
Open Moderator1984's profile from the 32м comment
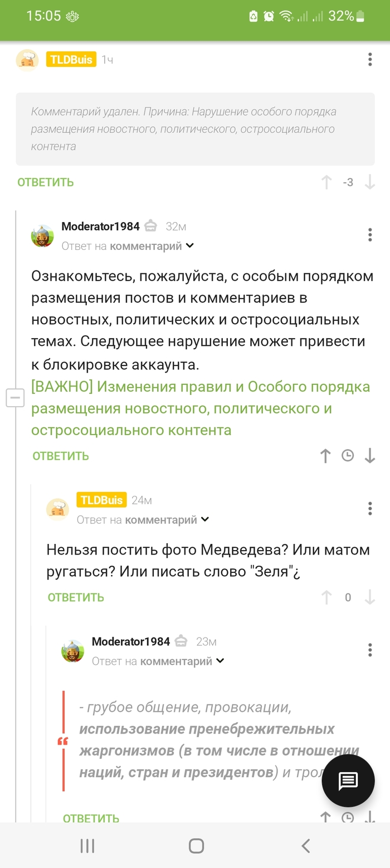point(100,226)
